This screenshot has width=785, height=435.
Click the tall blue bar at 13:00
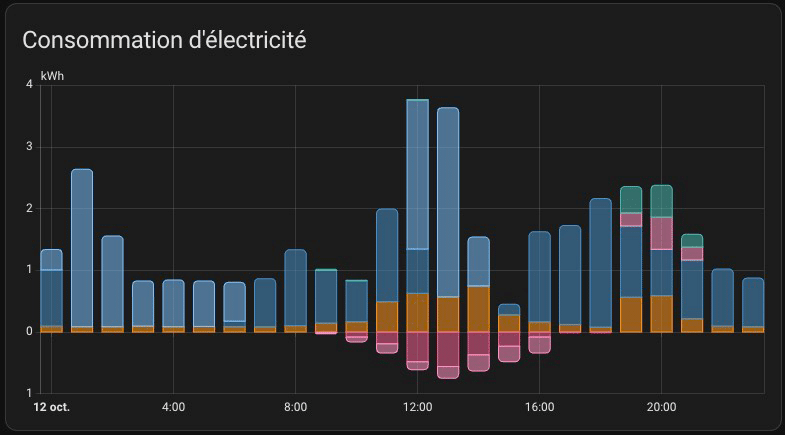(x=448, y=200)
